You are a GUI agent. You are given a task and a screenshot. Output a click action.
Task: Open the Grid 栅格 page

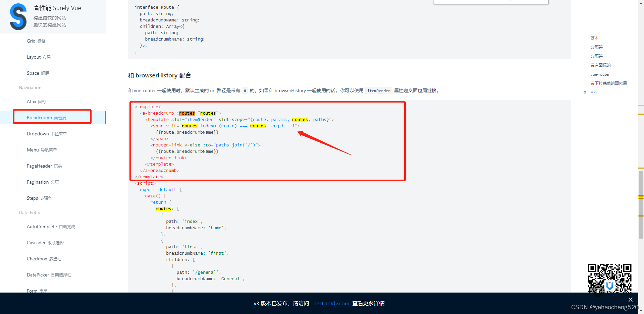(x=36, y=41)
